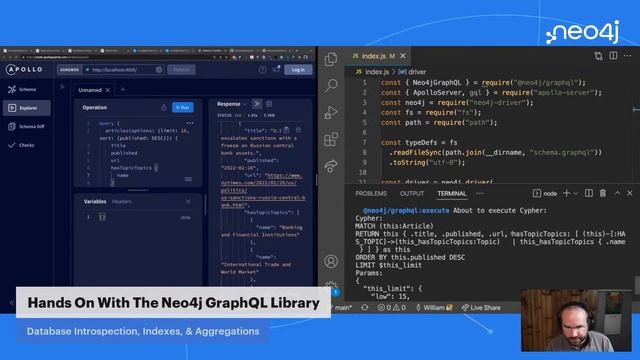640x360 pixels.
Task: Click line 7 typeDefs code line
Action: pyautogui.click(x=419, y=143)
